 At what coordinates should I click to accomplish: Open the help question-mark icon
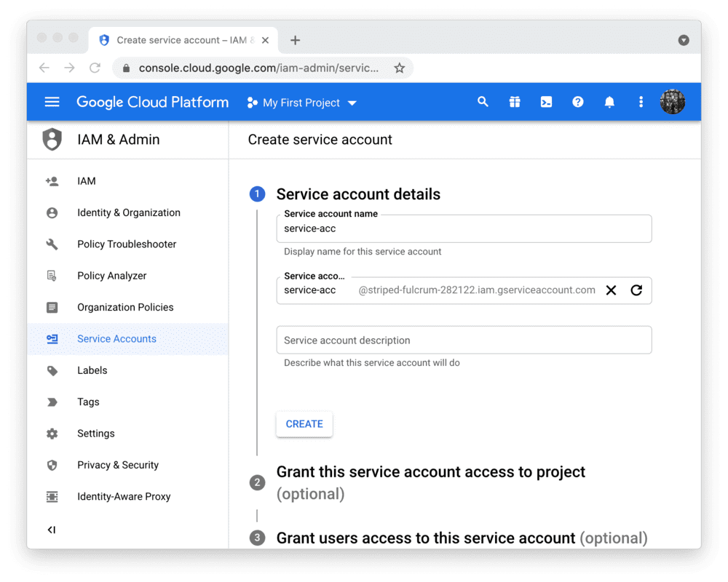[x=577, y=102]
